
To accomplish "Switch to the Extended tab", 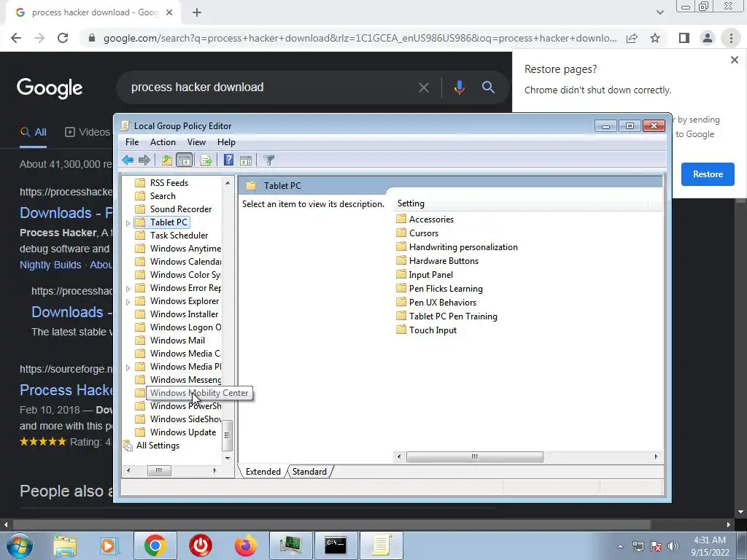I will tap(263, 472).
